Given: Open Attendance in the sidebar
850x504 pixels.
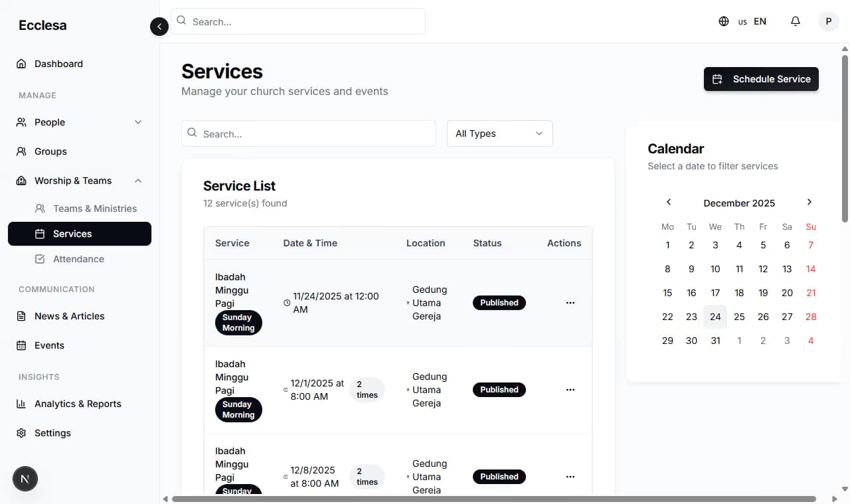Looking at the screenshot, I should [80, 259].
